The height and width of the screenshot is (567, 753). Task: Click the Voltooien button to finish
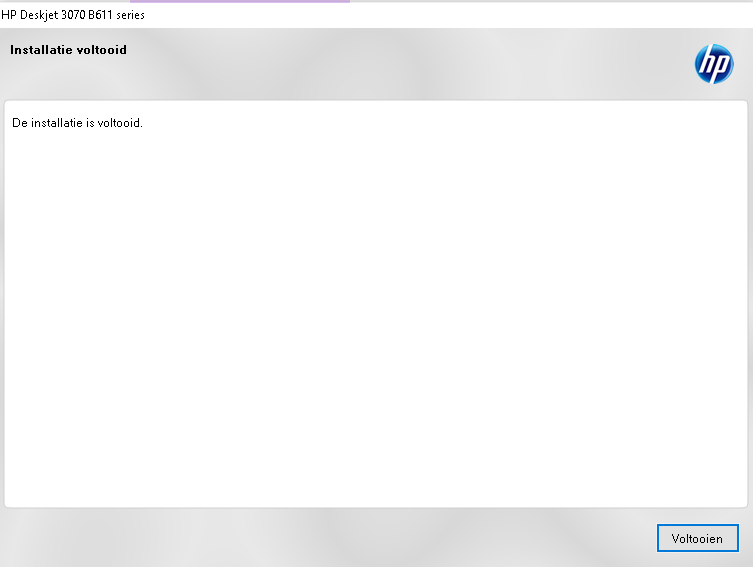[697, 538]
